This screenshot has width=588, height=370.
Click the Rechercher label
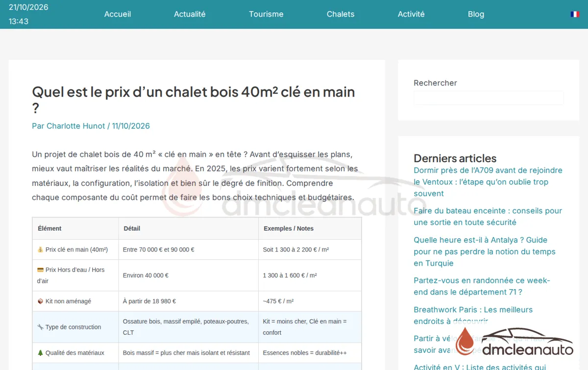tap(435, 83)
